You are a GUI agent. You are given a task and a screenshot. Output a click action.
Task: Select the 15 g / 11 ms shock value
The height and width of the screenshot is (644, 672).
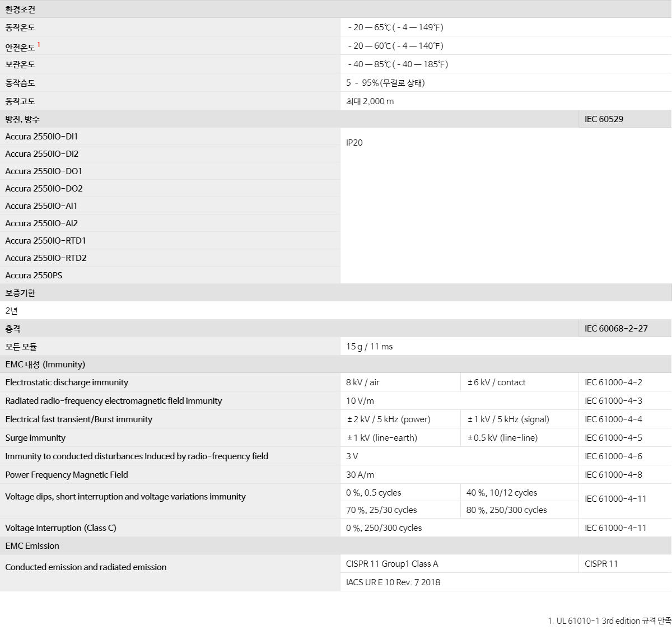coord(370,347)
